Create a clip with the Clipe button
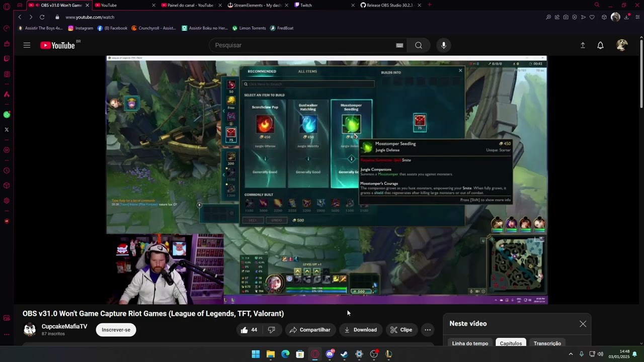This screenshot has width=644, height=362. click(x=401, y=330)
